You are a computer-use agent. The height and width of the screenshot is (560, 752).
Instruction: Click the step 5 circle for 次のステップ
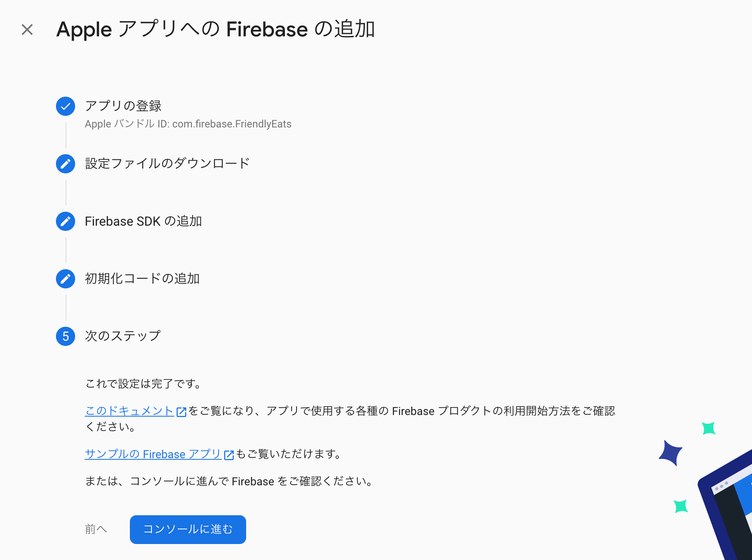point(65,336)
